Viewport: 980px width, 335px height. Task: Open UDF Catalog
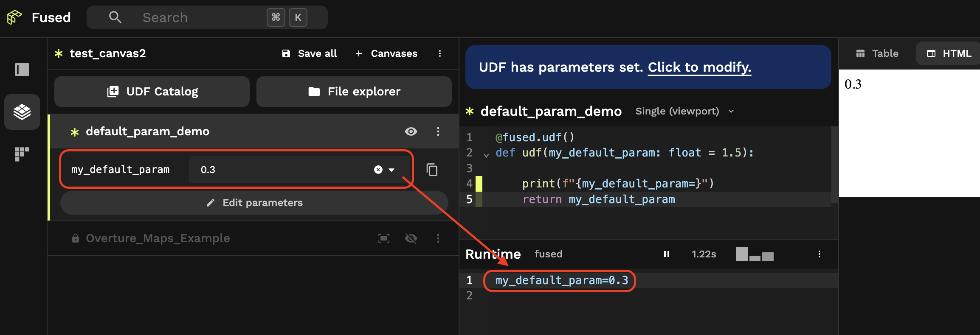pos(152,91)
